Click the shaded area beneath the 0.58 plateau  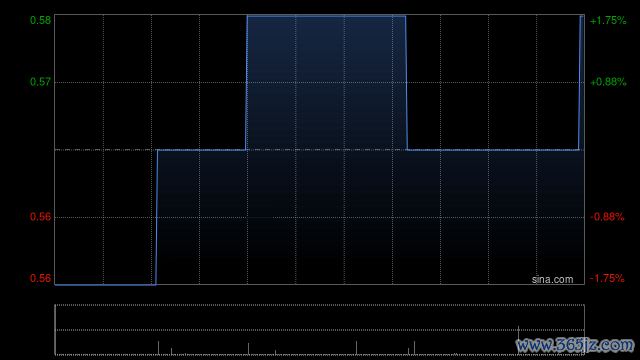coord(326,83)
